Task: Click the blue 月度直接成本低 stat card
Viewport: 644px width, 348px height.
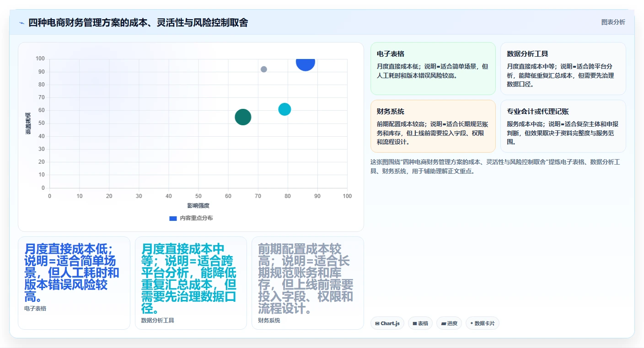Action: (x=74, y=283)
